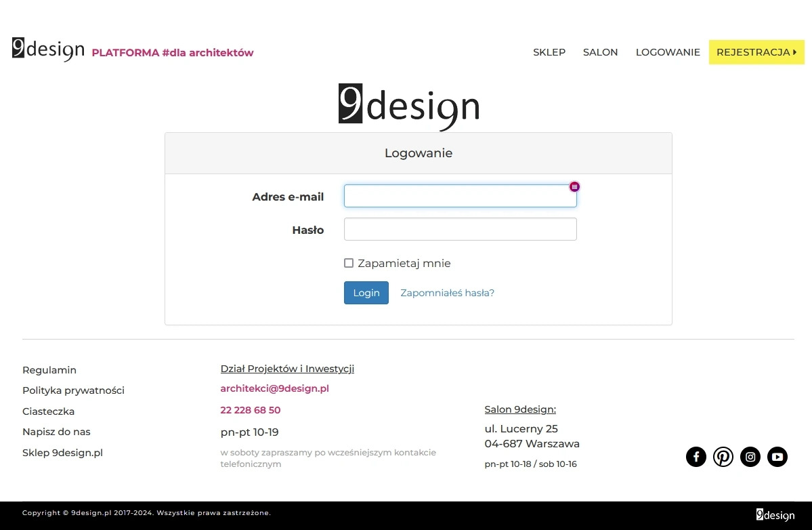Open the Zapomniałeś hasła link
This screenshot has width=812, height=530.
tap(447, 292)
